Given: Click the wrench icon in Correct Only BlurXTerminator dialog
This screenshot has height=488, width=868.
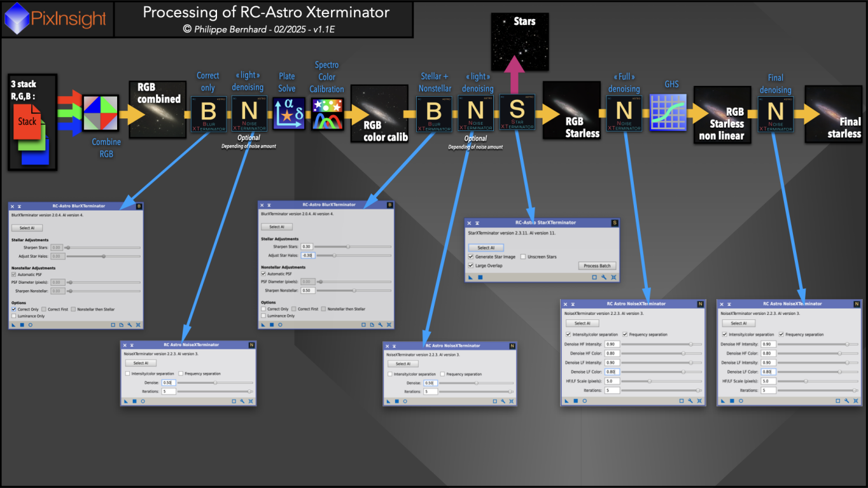Looking at the screenshot, I should [130, 324].
